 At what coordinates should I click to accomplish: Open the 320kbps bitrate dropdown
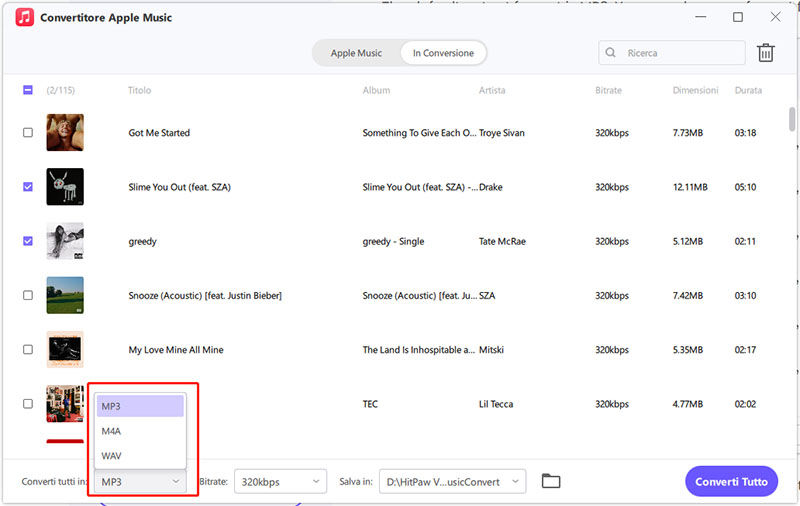[x=280, y=482]
